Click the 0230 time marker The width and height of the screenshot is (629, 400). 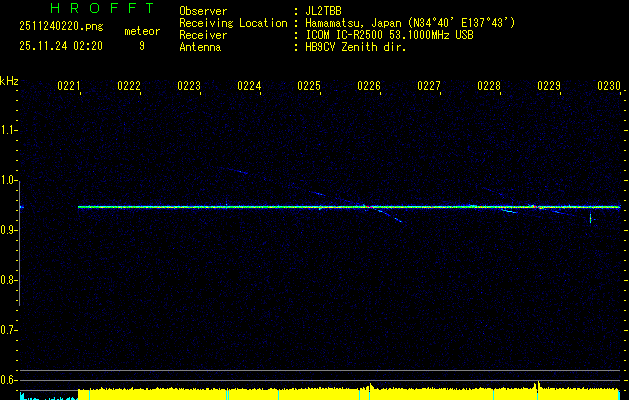point(609,87)
